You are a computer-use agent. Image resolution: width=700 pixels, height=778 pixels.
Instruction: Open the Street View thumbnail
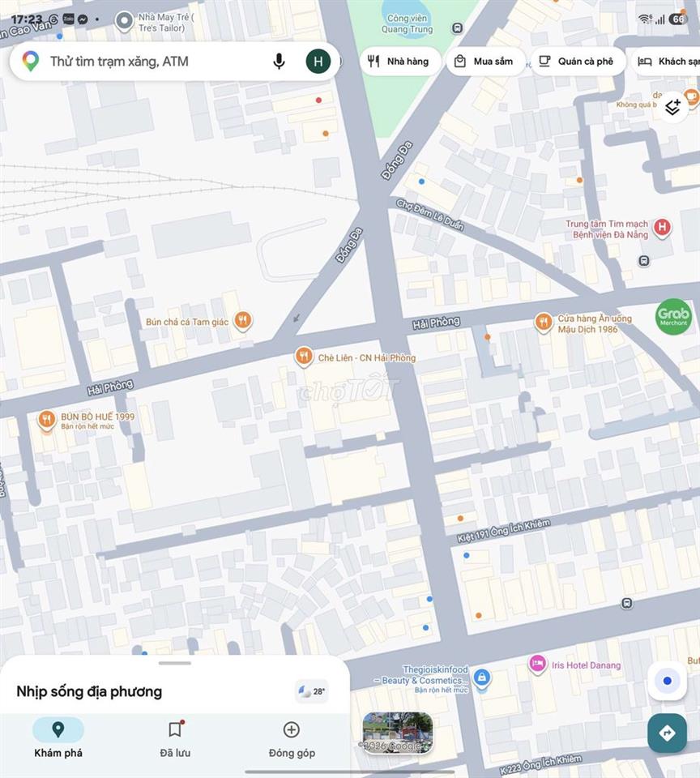tap(398, 733)
